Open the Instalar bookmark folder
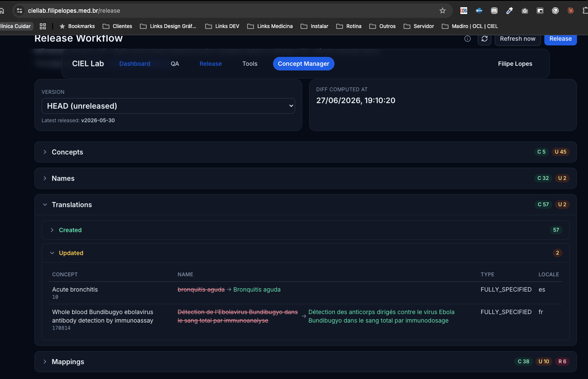 click(x=315, y=26)
